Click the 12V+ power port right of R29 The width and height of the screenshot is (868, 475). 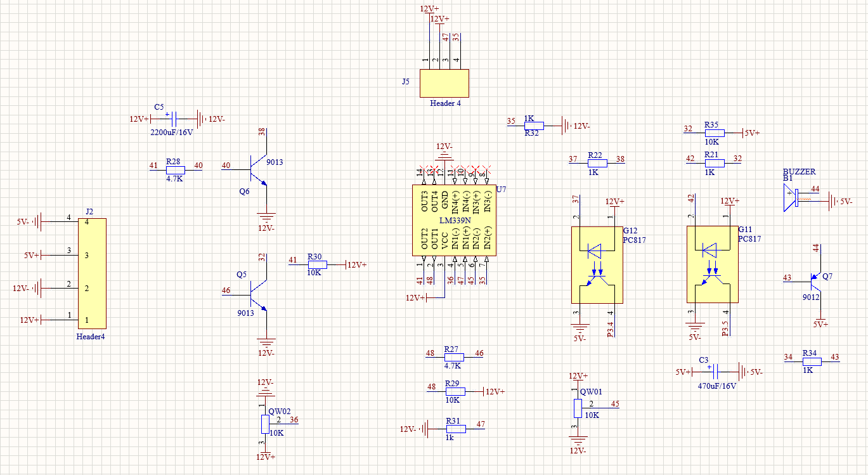(495, 391)
